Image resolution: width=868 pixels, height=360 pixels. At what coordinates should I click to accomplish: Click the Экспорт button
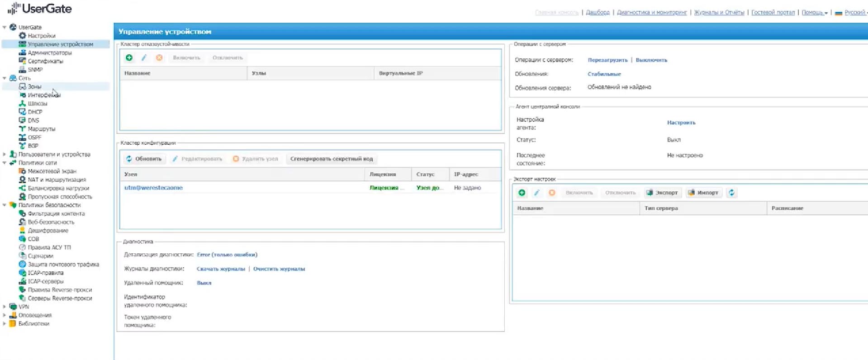(x=662, y=193)
